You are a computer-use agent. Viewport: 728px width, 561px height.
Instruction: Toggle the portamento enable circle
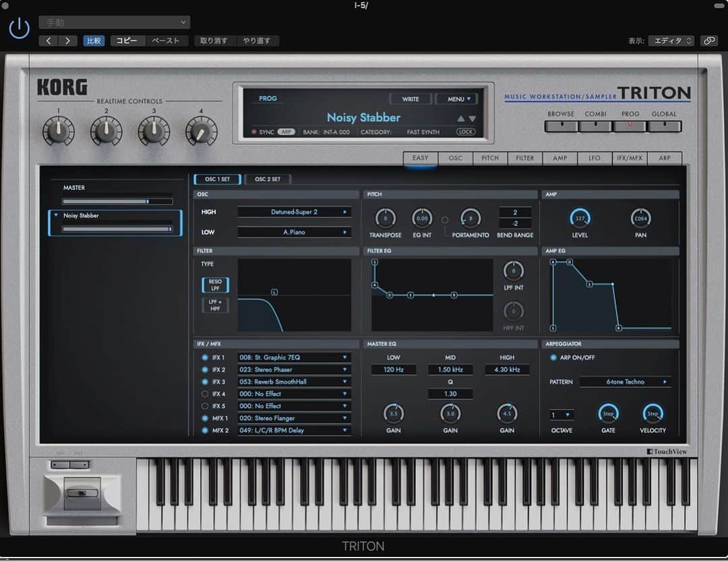(x=445, y=220)
